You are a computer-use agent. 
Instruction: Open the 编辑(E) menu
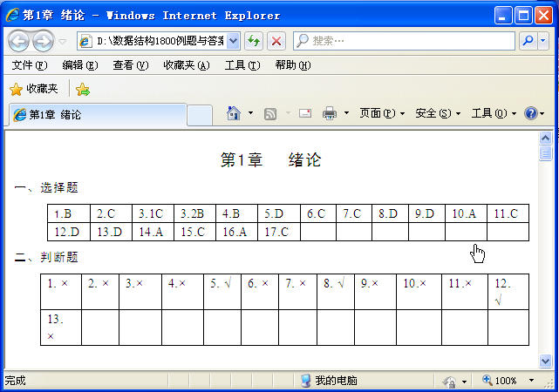pyautogui.click(x=80, y=65)
